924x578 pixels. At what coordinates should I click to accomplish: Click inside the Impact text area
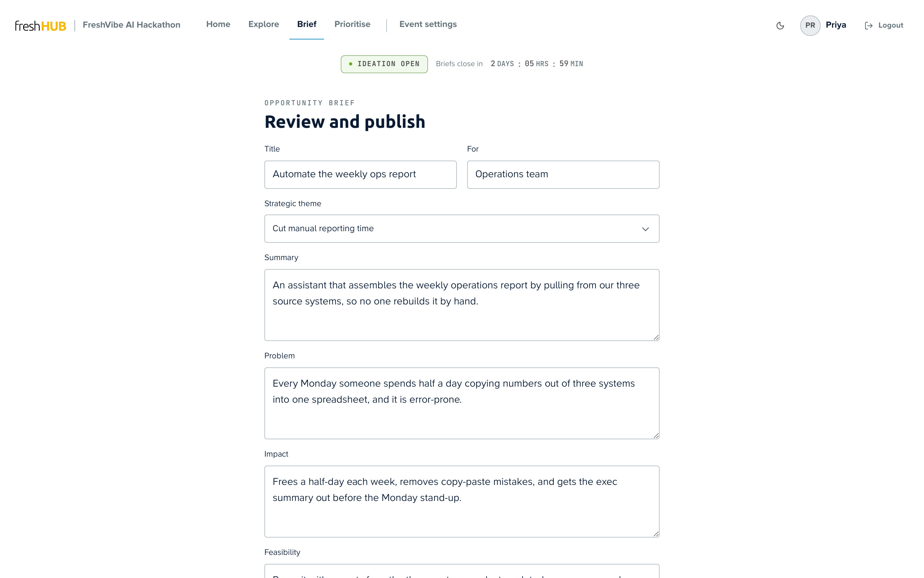(462, 502)
